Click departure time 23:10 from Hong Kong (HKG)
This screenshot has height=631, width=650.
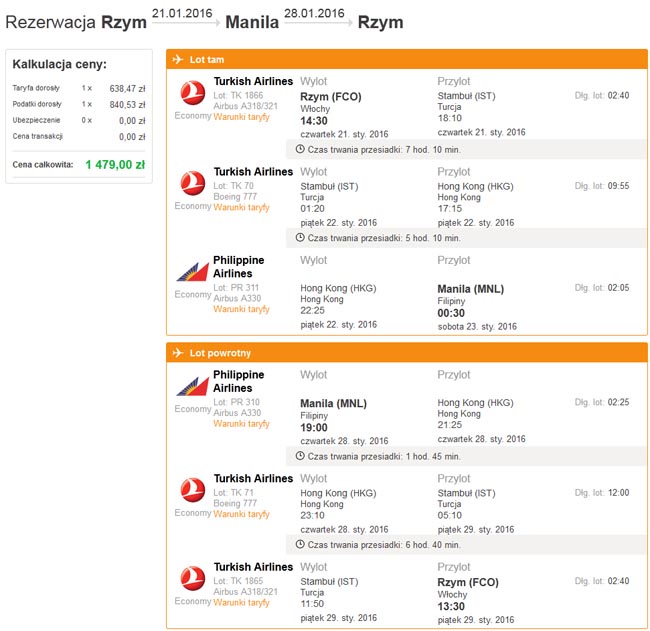(313, 515)
